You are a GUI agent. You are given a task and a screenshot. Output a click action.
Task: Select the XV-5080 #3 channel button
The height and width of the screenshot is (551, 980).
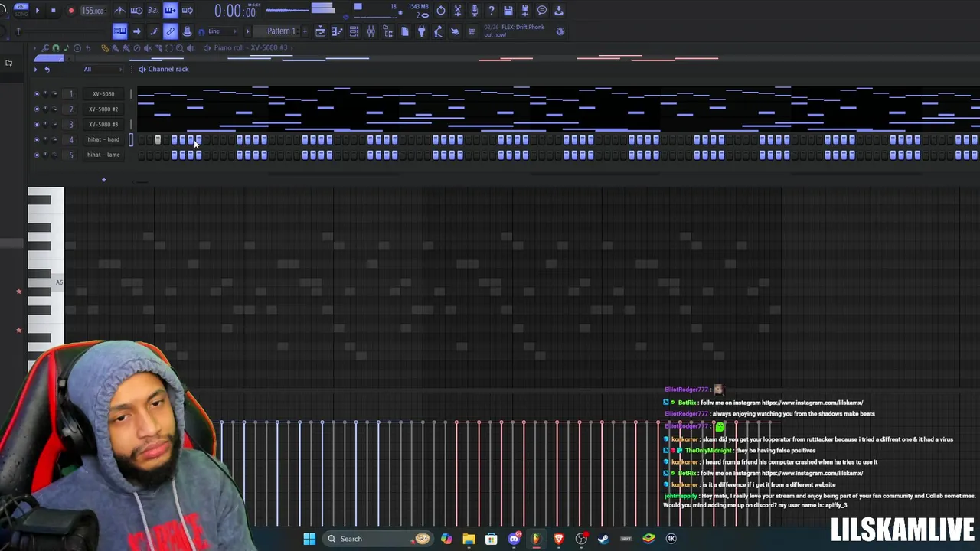[103, 124]
